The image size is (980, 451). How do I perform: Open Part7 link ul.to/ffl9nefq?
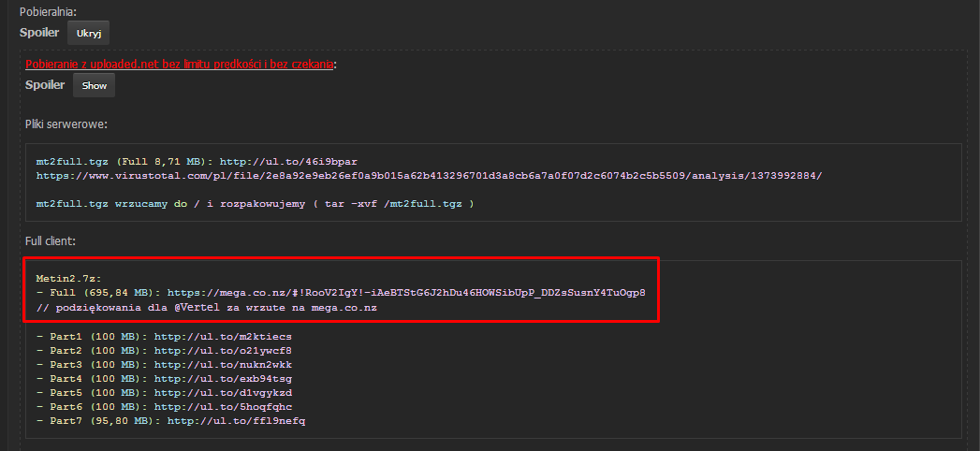(236, 421)
